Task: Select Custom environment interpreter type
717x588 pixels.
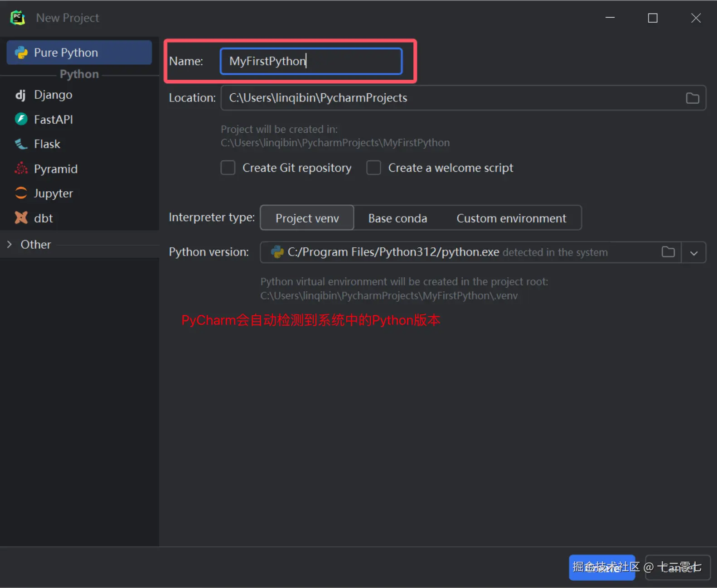Action: tap(512, 218)
